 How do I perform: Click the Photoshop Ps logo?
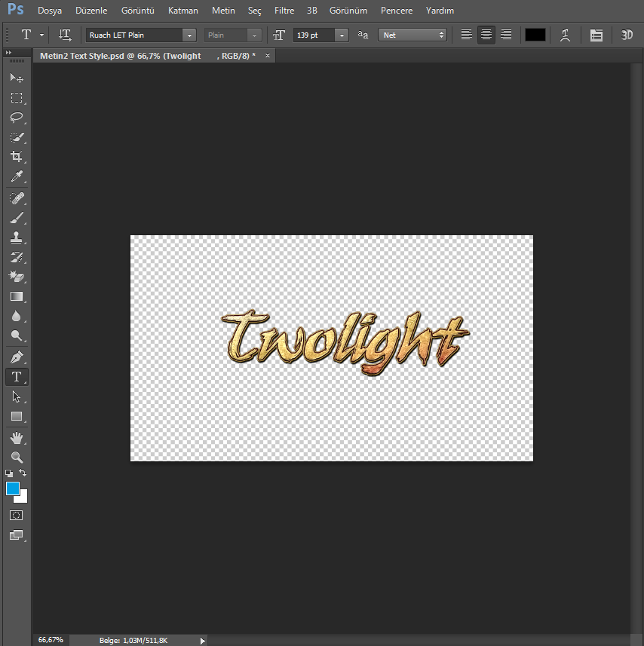pyautogui.click(x=16, y=8)
